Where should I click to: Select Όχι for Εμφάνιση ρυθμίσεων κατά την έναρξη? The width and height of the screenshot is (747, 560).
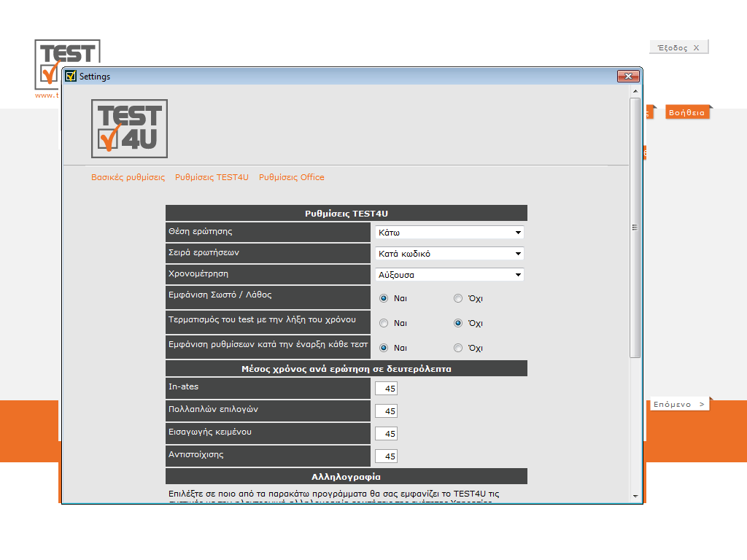458,348
